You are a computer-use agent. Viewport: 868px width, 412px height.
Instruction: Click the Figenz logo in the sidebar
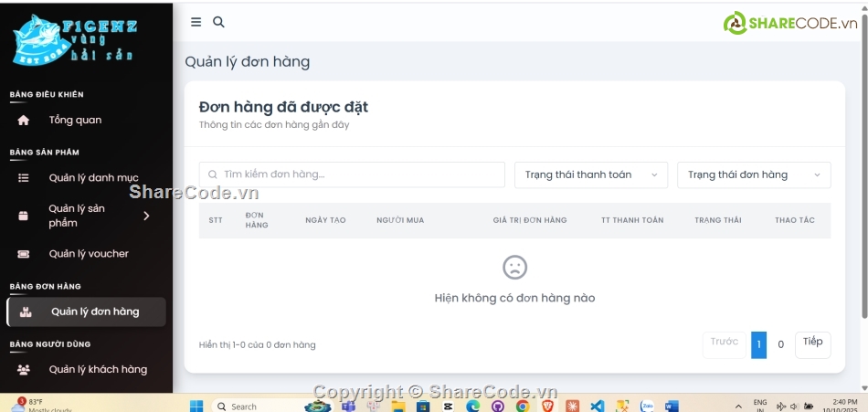[x=73, y=39]
